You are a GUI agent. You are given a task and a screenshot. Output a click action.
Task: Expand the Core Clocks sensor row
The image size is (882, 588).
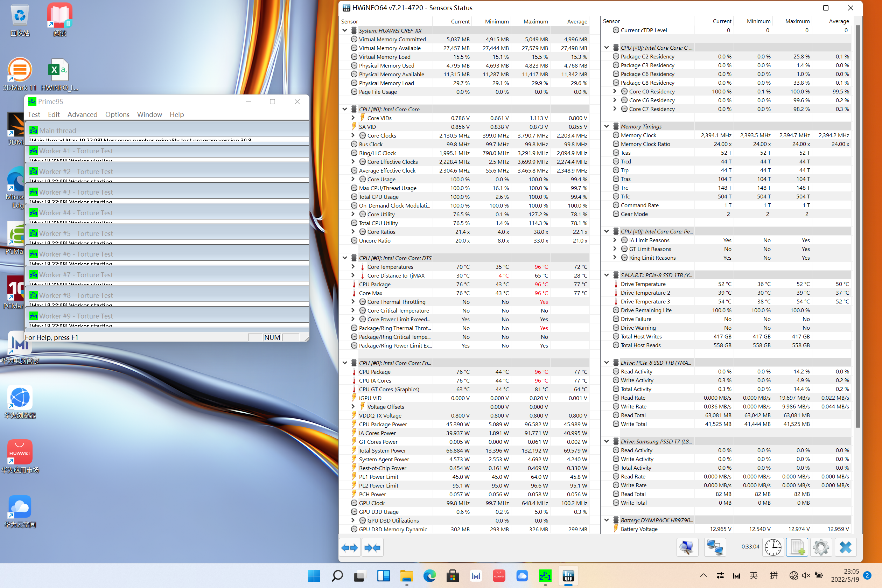[x=353, y=135]
